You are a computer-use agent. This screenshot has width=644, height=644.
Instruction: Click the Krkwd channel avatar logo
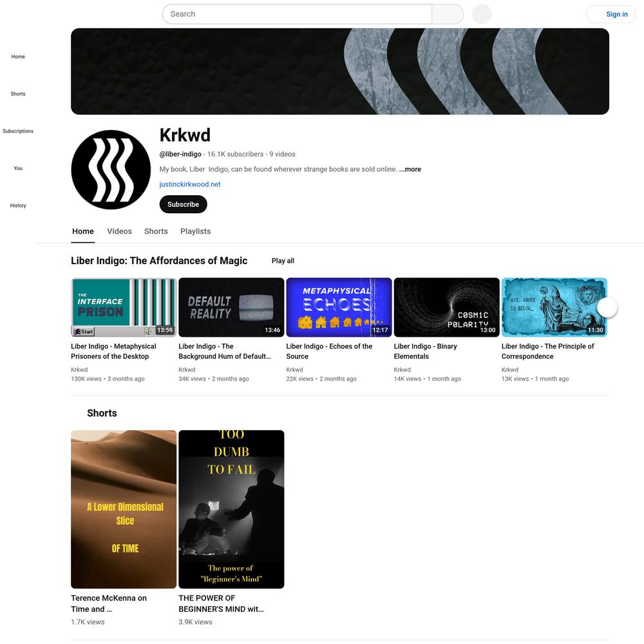pyautogui.click(x=111, y=169)
